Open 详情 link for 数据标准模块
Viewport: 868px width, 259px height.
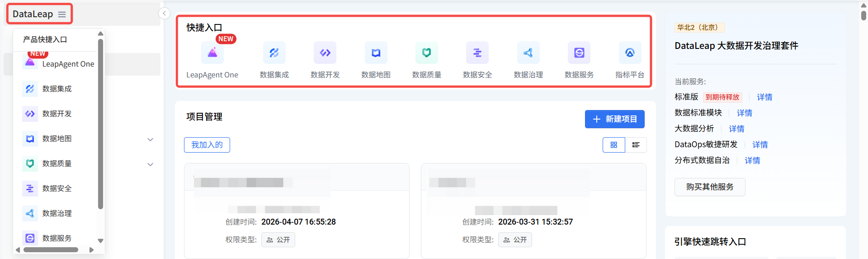click(x=745, y=113)
